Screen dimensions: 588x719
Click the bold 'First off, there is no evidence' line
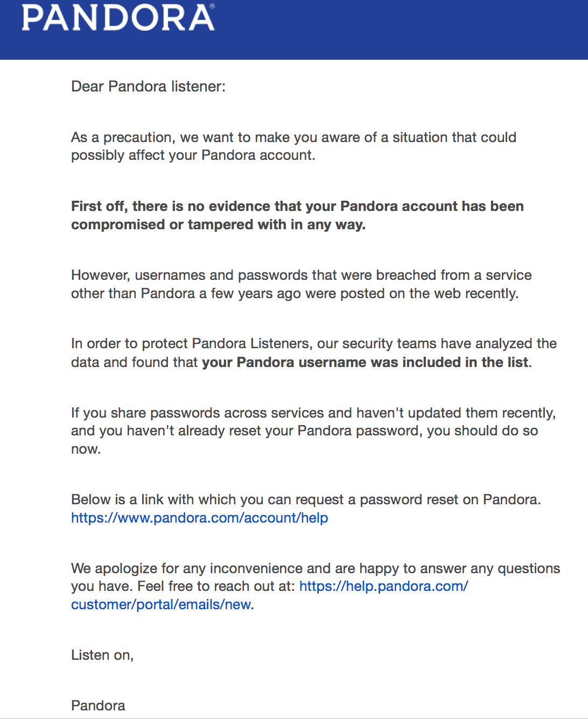297,206
